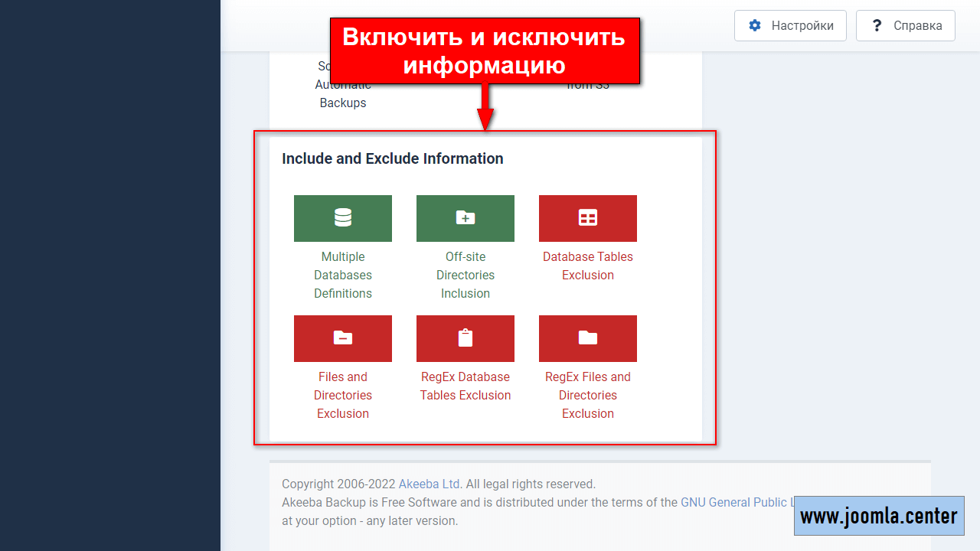Select the RegEx Files and Directories Exclusion label
This screenshot has width=980, height=551.
tap(588, 395)
